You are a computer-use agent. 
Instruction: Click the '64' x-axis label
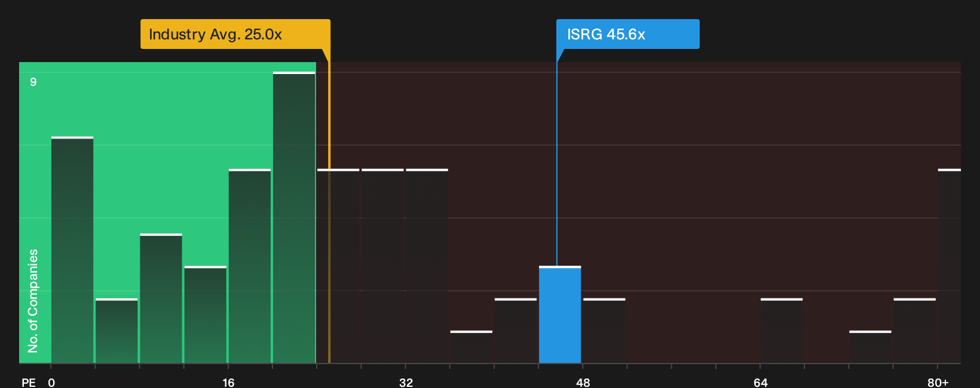click(760, 382)
